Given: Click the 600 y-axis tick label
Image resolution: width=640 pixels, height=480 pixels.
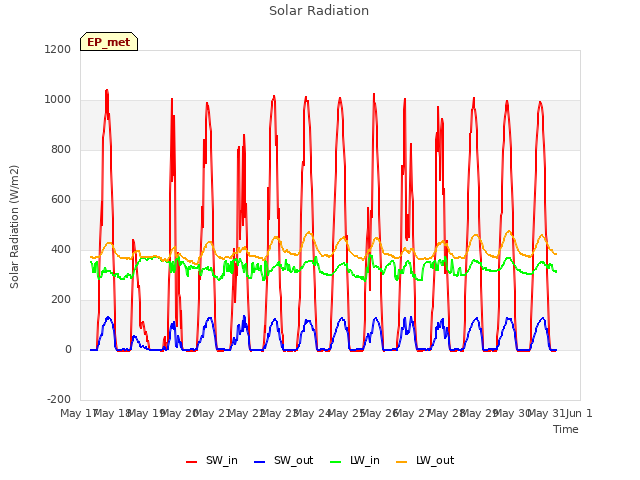Looking at the screenshot, I should [x=61, y=200].
